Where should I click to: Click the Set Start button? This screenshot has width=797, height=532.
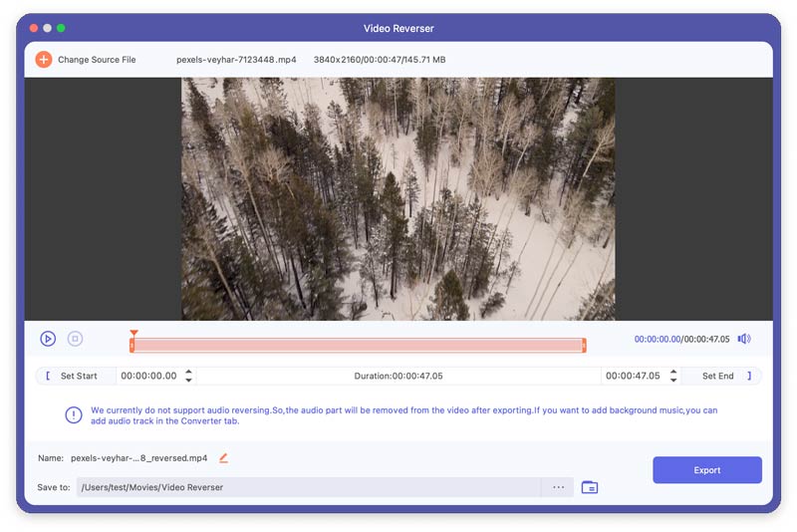[x=73, y=376]
